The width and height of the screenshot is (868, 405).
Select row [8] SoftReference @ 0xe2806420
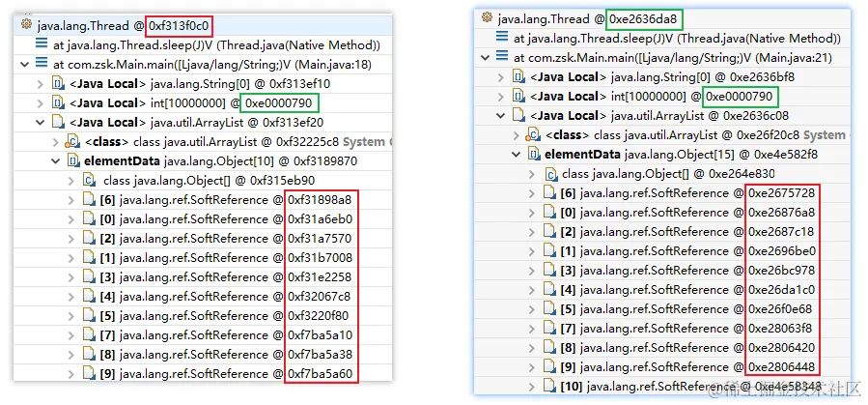point(663,348)
